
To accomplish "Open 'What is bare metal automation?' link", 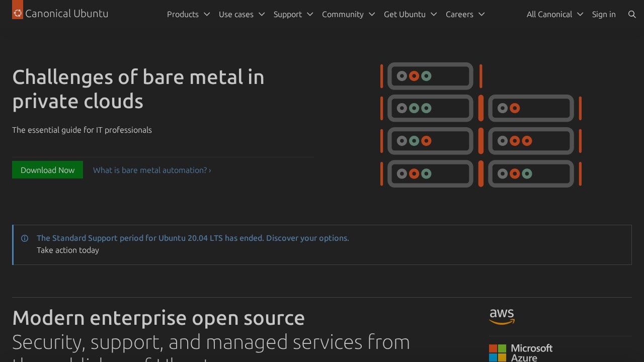I will point(152,170).
